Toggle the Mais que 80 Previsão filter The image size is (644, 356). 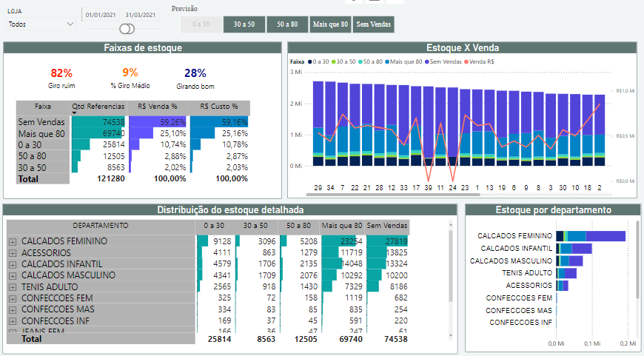coord(330,24)
